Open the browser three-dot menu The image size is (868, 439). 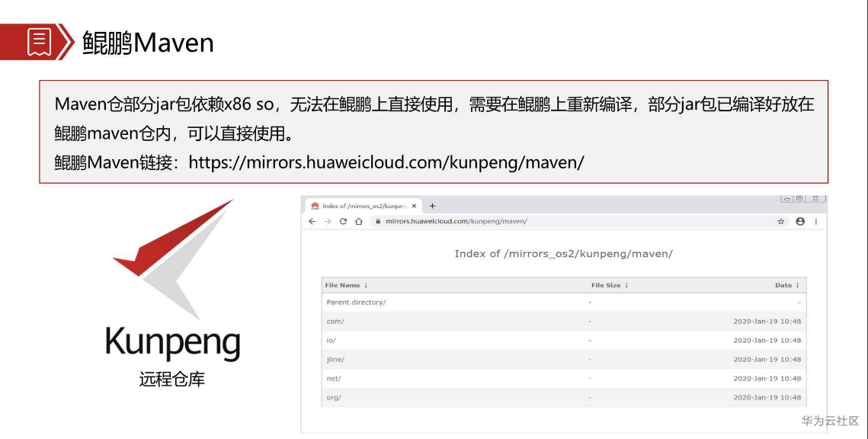coord(816,222)
